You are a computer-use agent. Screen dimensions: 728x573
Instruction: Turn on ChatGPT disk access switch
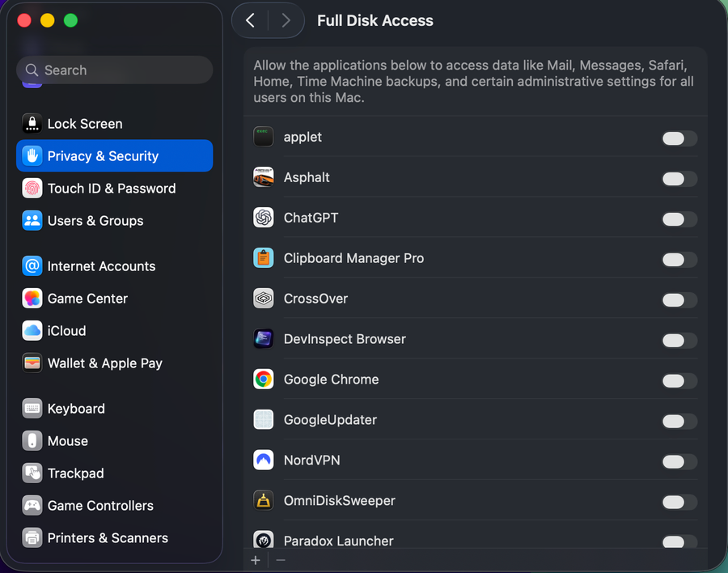click(x=679, y=219)
